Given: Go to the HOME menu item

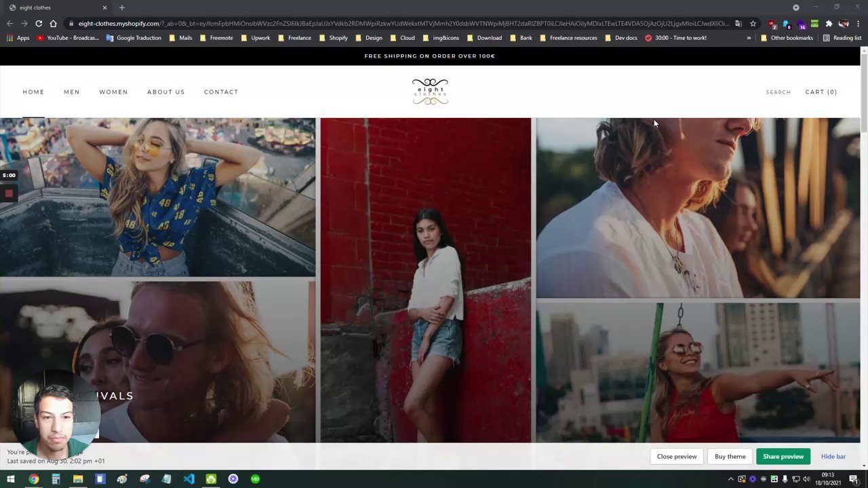Looking at the screenshot, I should tap(33, 92).
